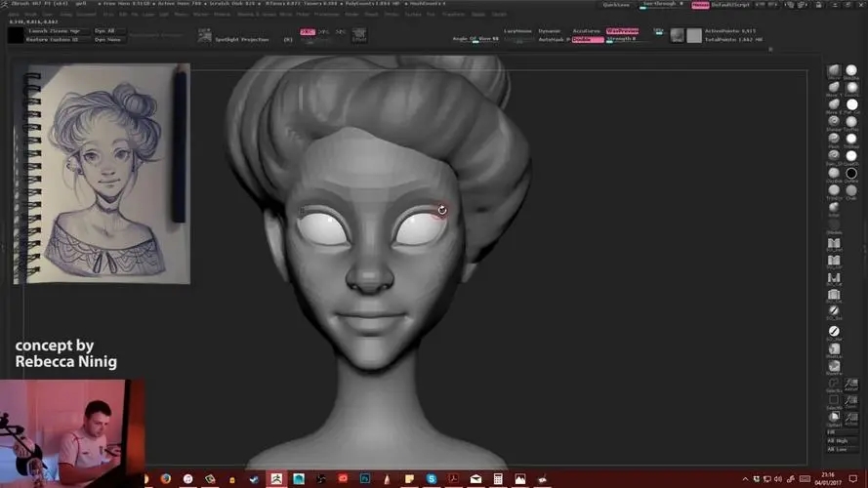This screenshot has width=868, height=488.
Task: Open Photoshop from the taskbar
Action: click(365, 478)
